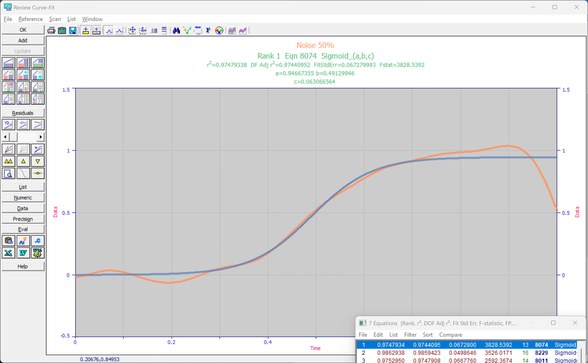Click the Eval button
This screenshot has height=363, width=588.
[23, 229]
